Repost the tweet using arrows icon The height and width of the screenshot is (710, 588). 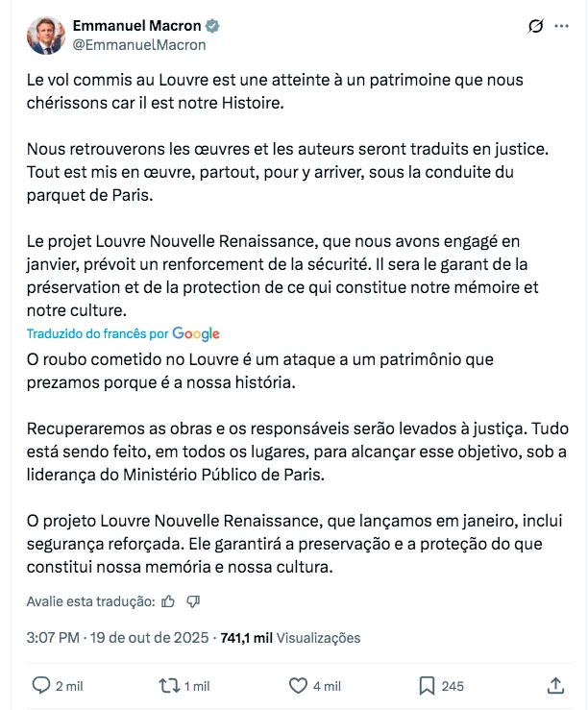click(x=169, y=686)
